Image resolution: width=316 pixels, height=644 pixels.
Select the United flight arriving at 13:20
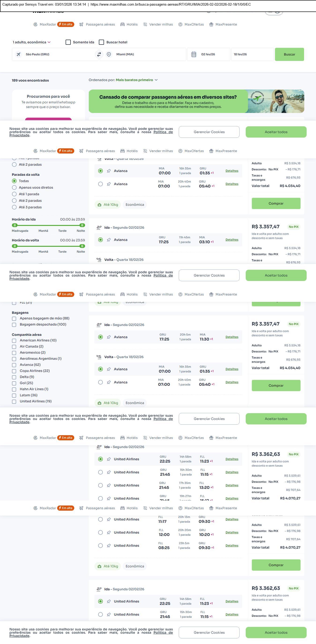coord(100,485)
